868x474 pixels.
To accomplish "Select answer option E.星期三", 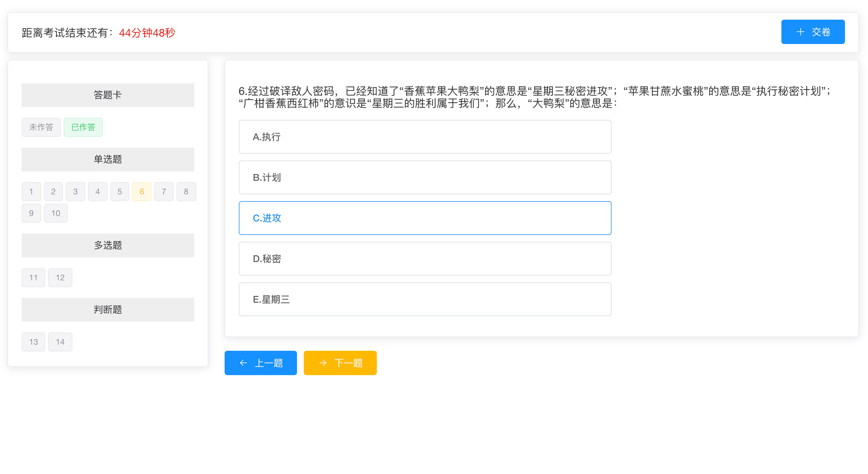I will pos(425,299).
